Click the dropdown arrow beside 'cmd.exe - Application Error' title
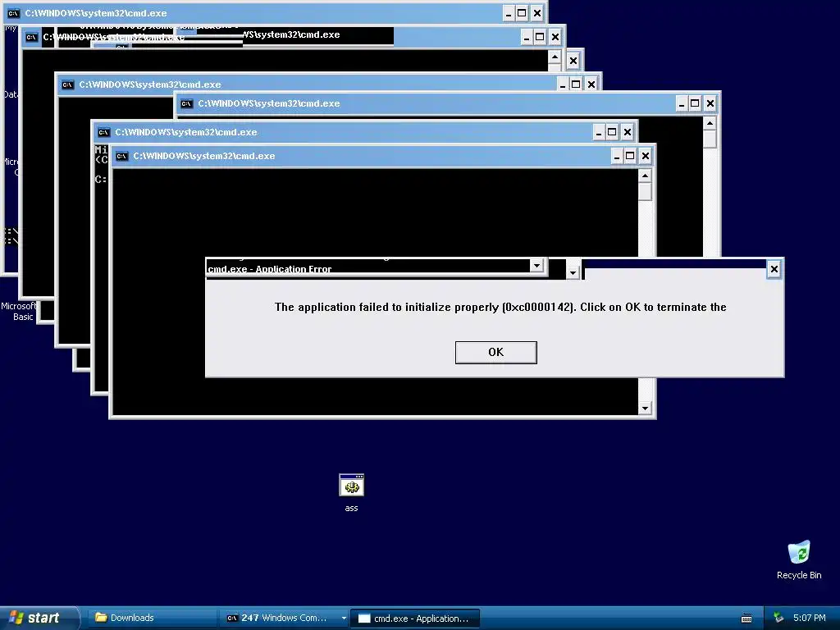This screenshot has height=630, width=840. [x=536, y=265]
